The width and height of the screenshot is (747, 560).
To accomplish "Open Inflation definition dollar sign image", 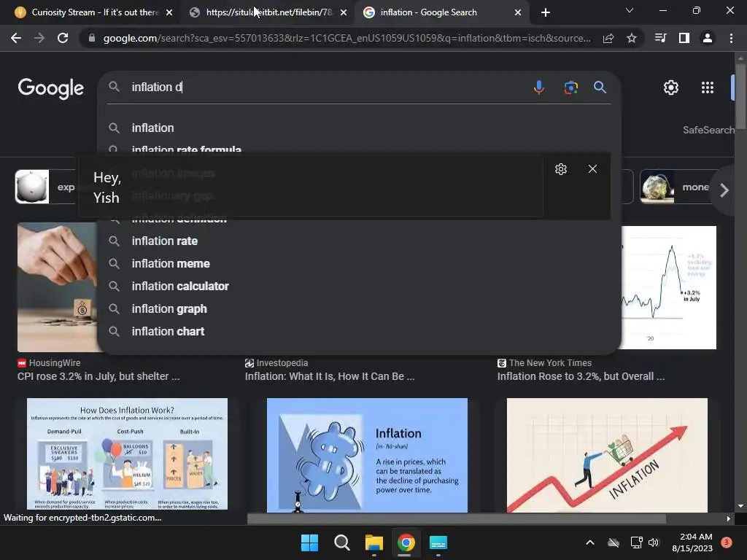I will tap(367, 455).
